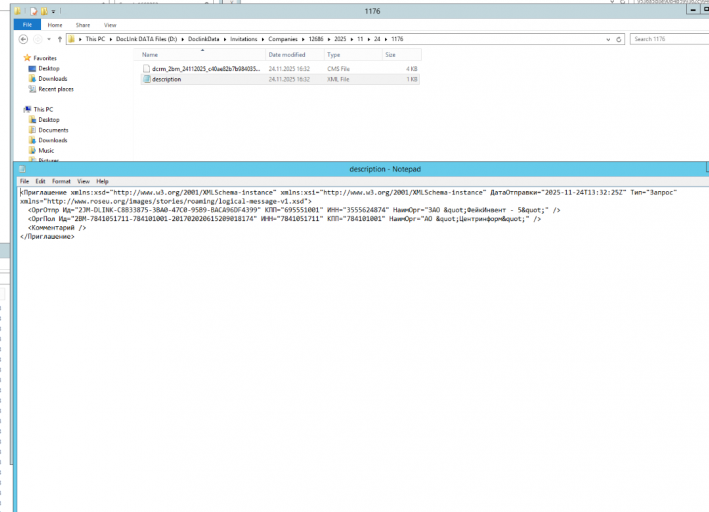Sort files by the Date modified column
Screen dimensions: 709x512
[x=295, y=55]
